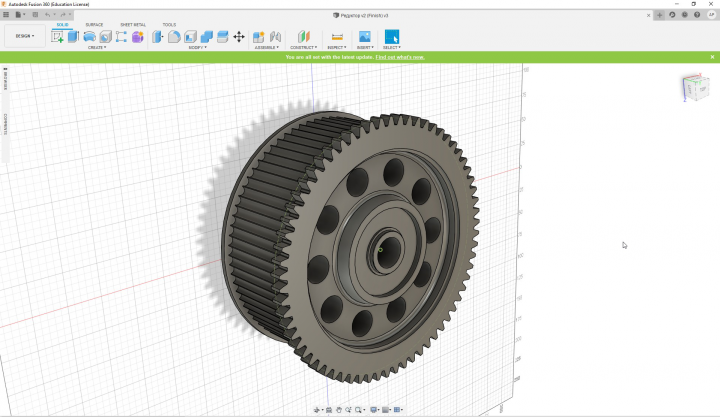This screenshot has height=417, width=720.
Task: Select the Joint tool
Action: point(275,37)
